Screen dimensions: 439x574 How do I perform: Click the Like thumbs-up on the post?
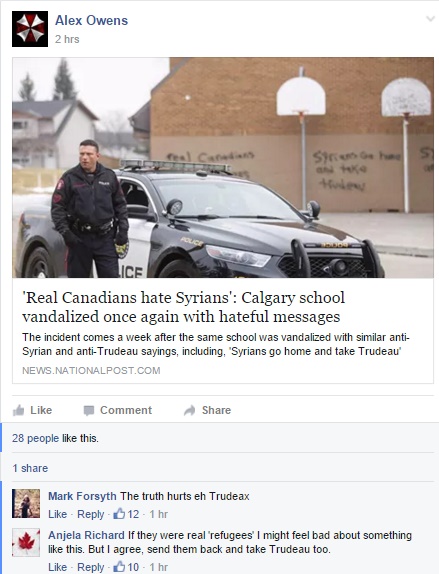tap(19, 410)
